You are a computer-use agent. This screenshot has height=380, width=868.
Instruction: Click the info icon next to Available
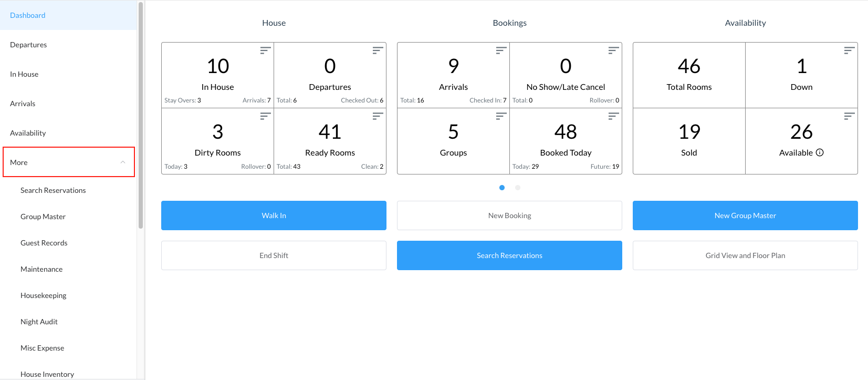pyautogui.click(x=820, y=152)
